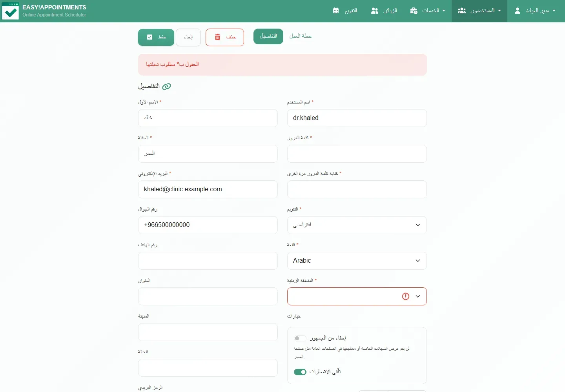This screenshot has height=392, width=565.
Task: Click the calendar icon in top navigation
Action: pos(336,11)
